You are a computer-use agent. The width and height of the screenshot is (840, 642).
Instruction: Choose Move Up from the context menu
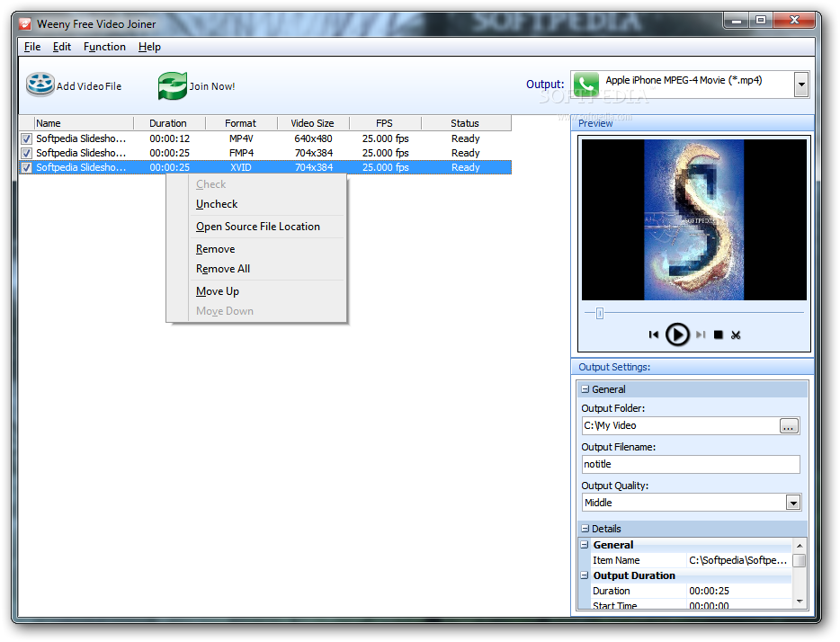218,291
